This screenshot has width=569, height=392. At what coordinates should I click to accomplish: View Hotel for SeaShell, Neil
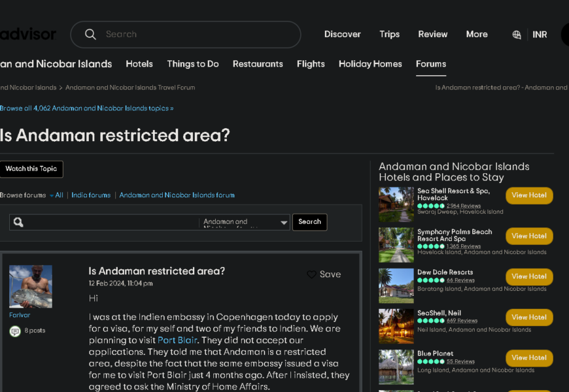tap(529, 318)
